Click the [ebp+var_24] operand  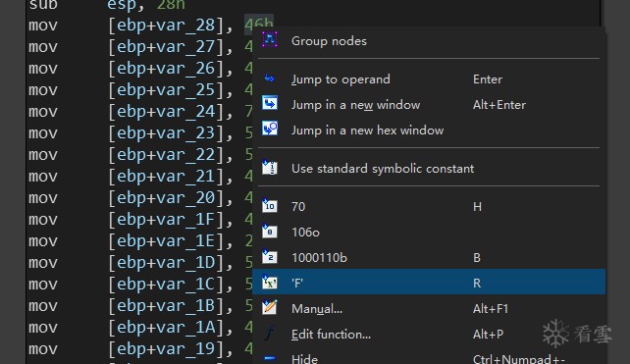click(x=165, y=112)
